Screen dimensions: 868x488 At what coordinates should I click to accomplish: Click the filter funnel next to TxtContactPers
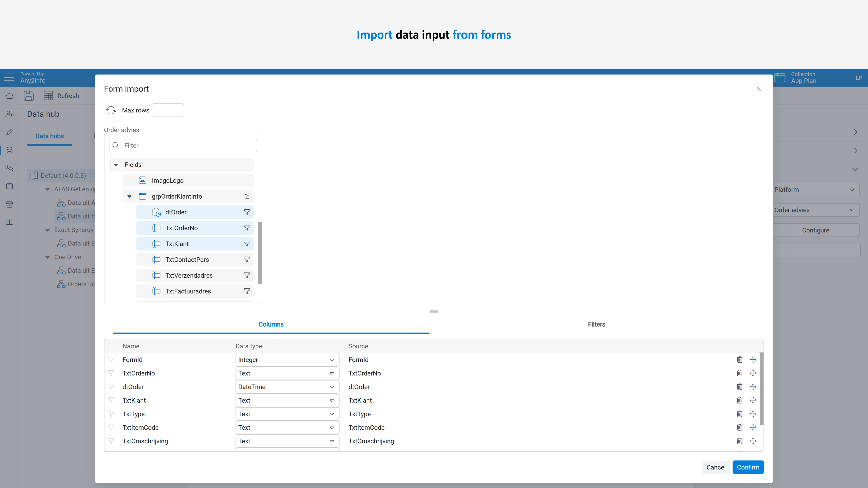(x=247, y=260)
